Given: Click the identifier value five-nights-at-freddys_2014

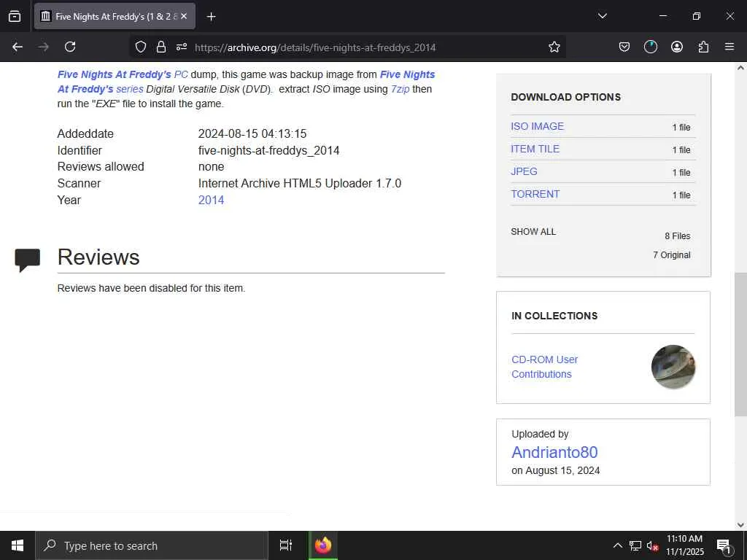Looking at the screenshot, I should click(268, 150).
